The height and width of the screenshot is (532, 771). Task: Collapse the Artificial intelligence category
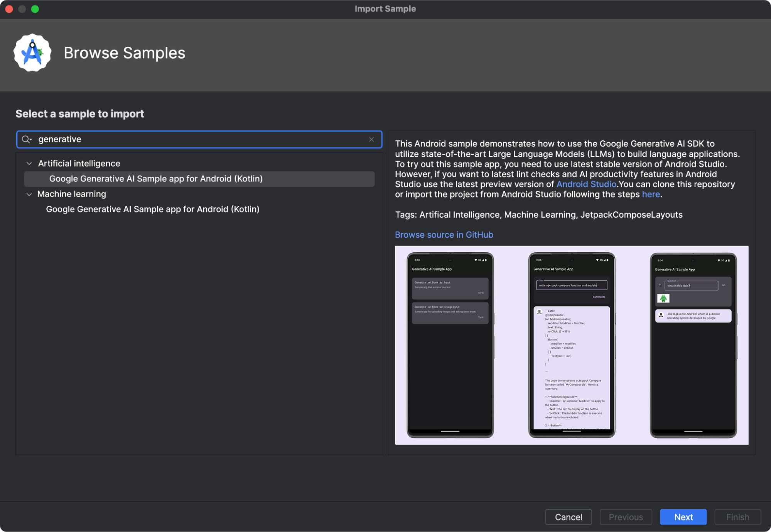29,164
